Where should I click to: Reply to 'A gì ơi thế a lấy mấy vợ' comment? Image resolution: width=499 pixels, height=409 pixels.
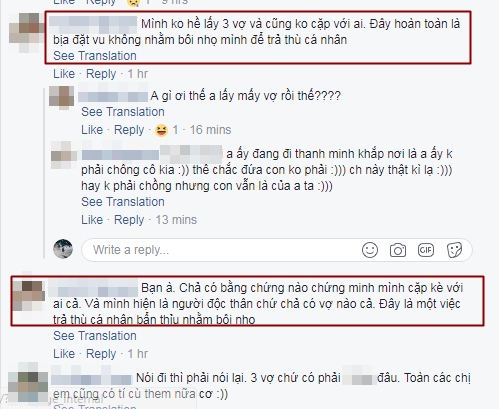point(129,130)
